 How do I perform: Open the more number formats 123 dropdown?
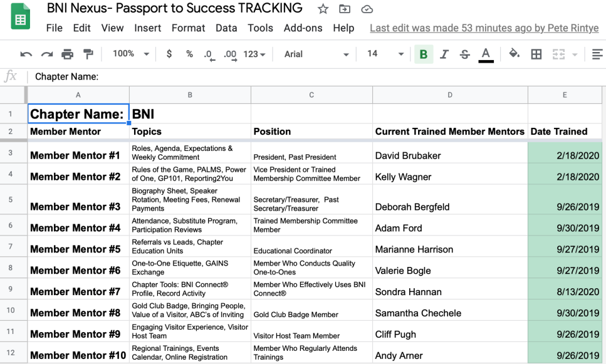point(254,54)
